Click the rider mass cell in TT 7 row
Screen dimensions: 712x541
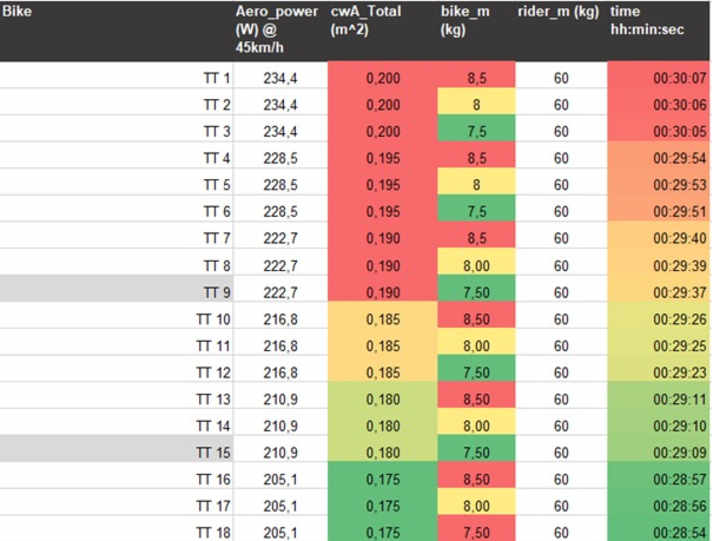(x=560, y=238)
